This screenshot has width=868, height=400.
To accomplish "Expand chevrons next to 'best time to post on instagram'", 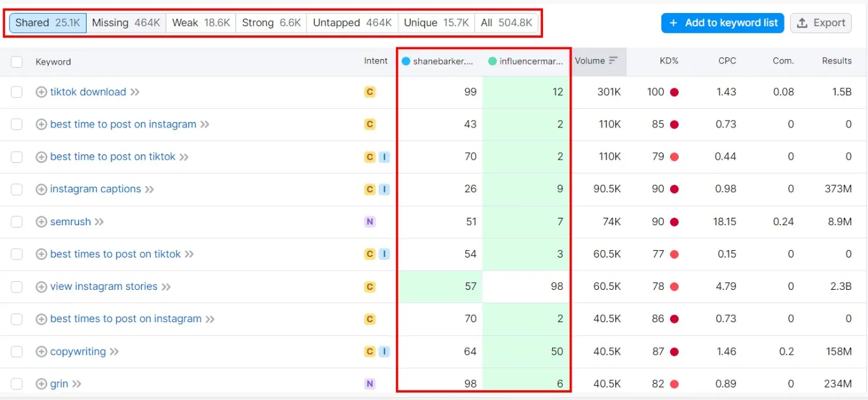I will (205, 124).
